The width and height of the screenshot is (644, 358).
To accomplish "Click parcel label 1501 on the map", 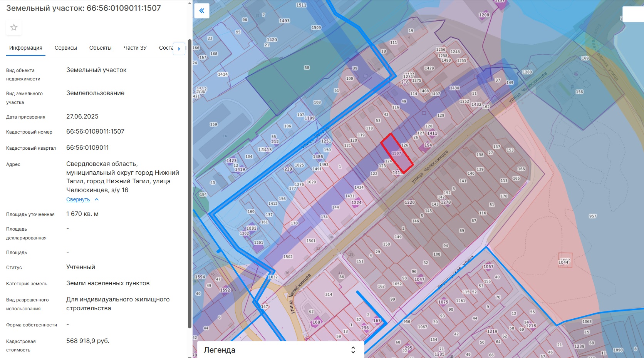I will coord(311,241).
